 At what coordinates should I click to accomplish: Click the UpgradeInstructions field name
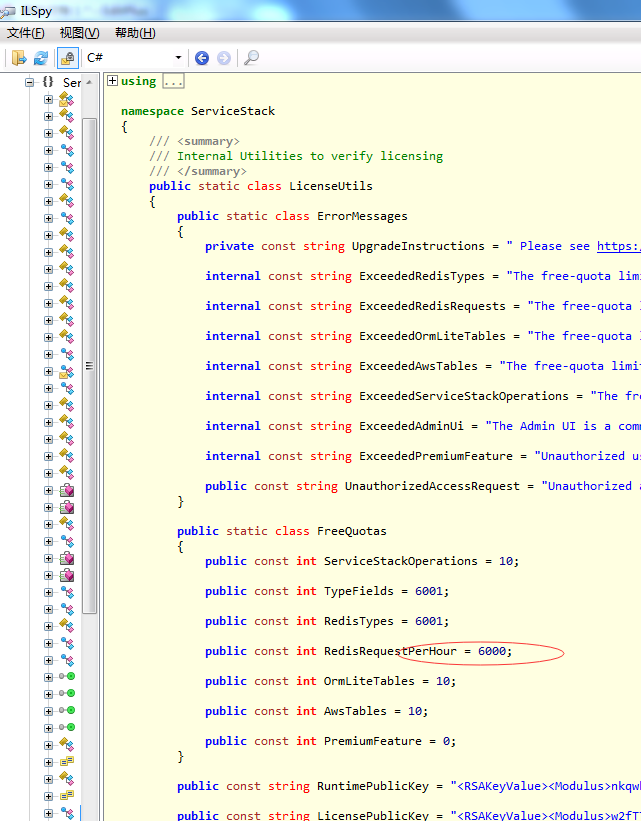pos(418,246)
